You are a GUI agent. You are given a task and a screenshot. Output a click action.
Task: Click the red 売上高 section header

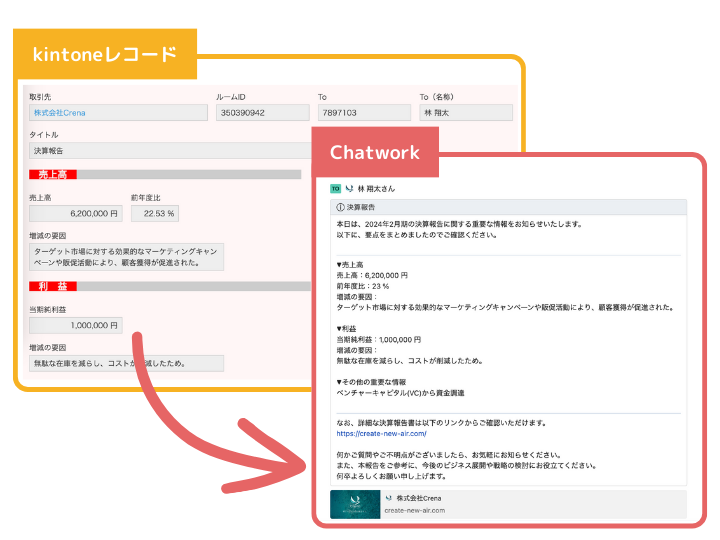53,174
